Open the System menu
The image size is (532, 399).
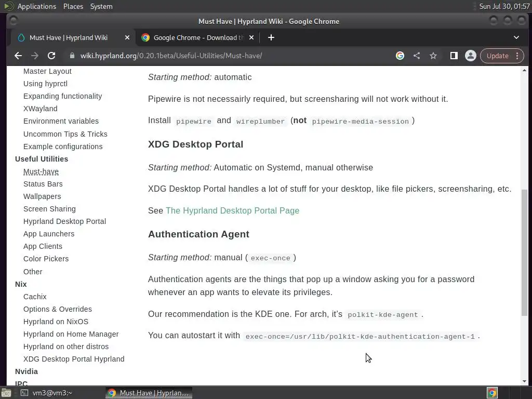click(x=101, y=6)
